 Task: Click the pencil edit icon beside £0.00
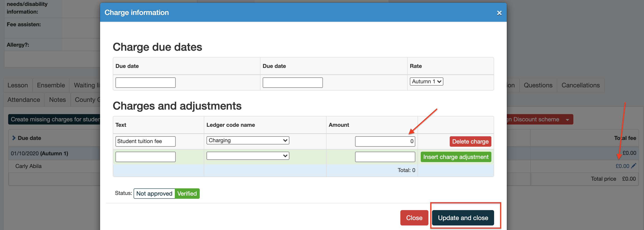[634, 166]
